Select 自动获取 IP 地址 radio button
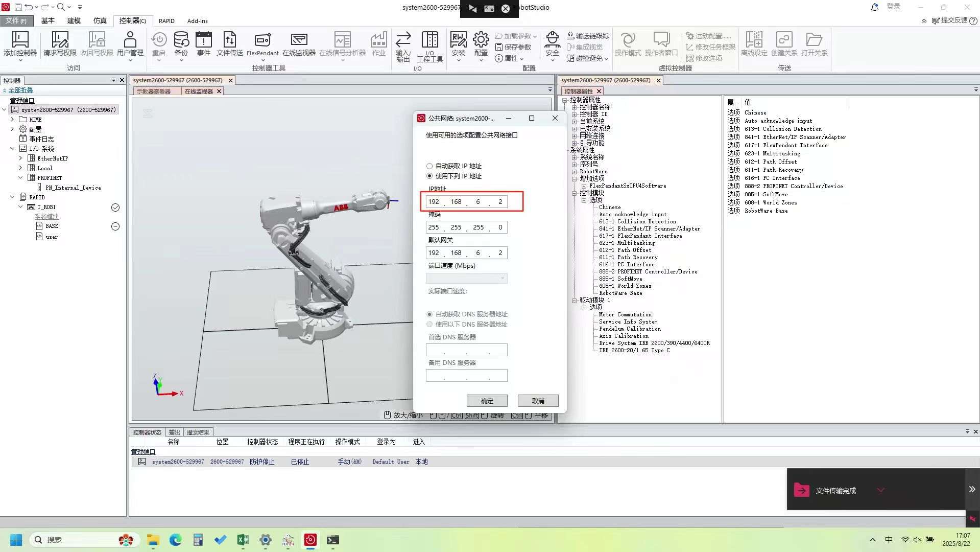Screen dimensions: 980x552 (x=429, y=166)
